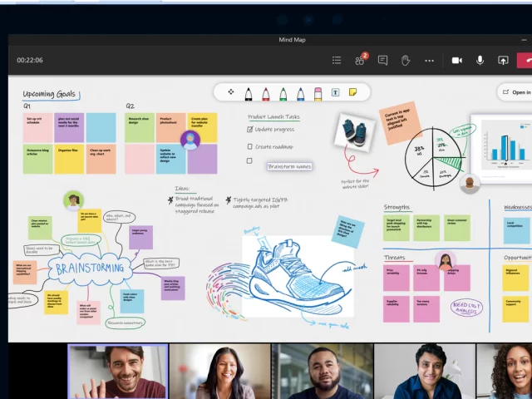
Task: Select the Product photoshoot sticky note
Action: pos(171,128)
